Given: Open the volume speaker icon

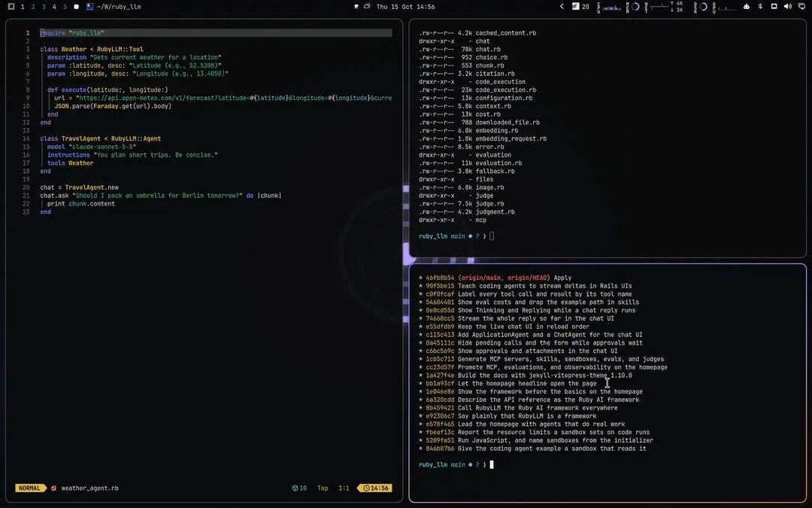Looking at the screenshot, I should (788, 6).
